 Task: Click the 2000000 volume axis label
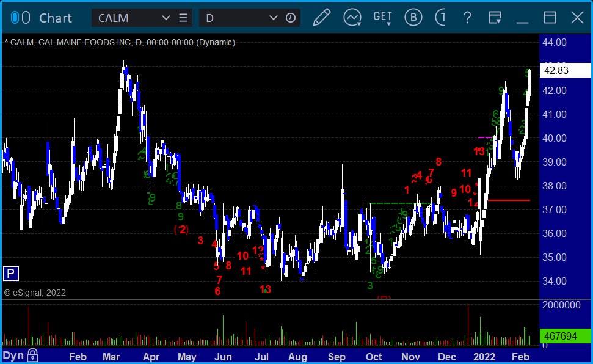click(x=561, y=305)
